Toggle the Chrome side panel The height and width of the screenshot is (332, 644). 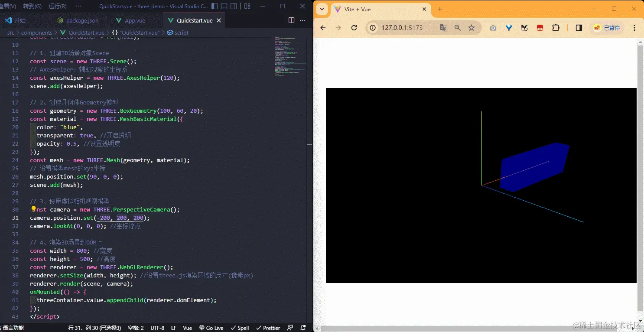point(579,28)
